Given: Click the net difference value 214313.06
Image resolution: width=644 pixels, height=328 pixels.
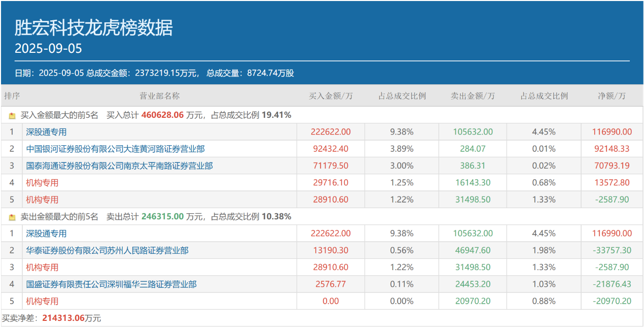Looking at the screenshot, I should tap(63, 318).
